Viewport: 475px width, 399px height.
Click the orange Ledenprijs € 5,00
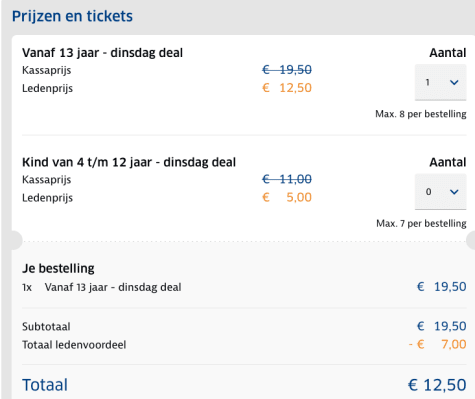tap(287, 197)
